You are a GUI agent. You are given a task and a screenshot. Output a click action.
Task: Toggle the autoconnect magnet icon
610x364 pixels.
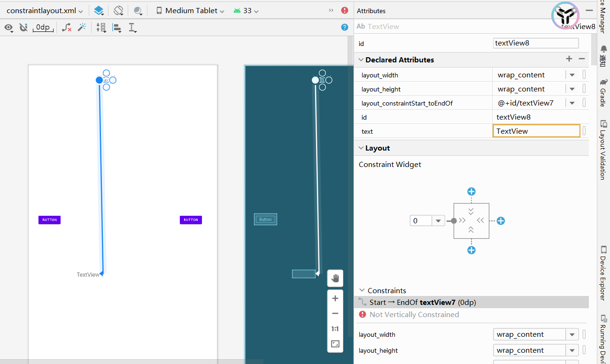23,28
